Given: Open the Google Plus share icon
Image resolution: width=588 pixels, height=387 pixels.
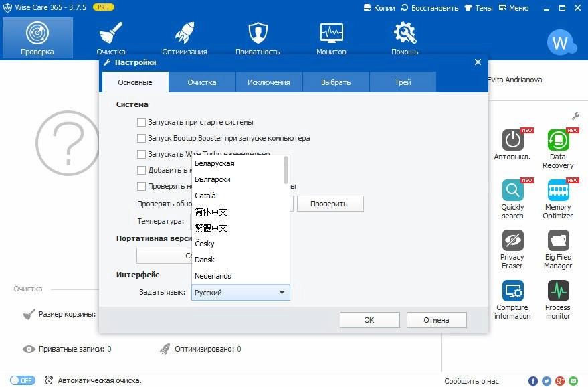Looking at the screenshot, I should (560, 381).
